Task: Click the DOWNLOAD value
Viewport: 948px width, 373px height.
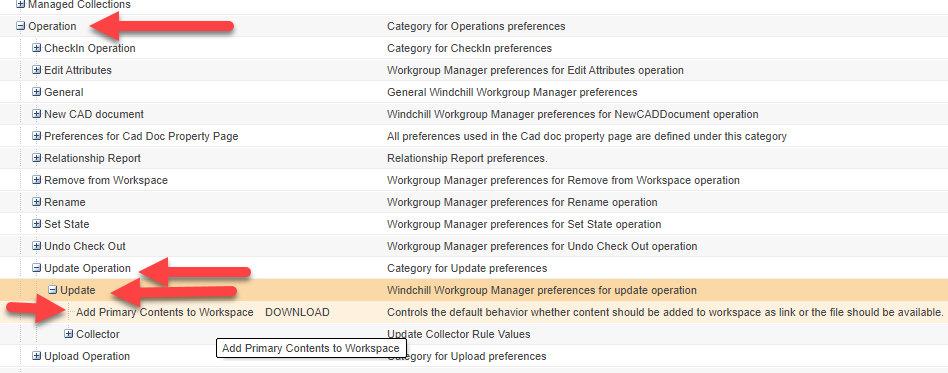Action: coord(297,313)
